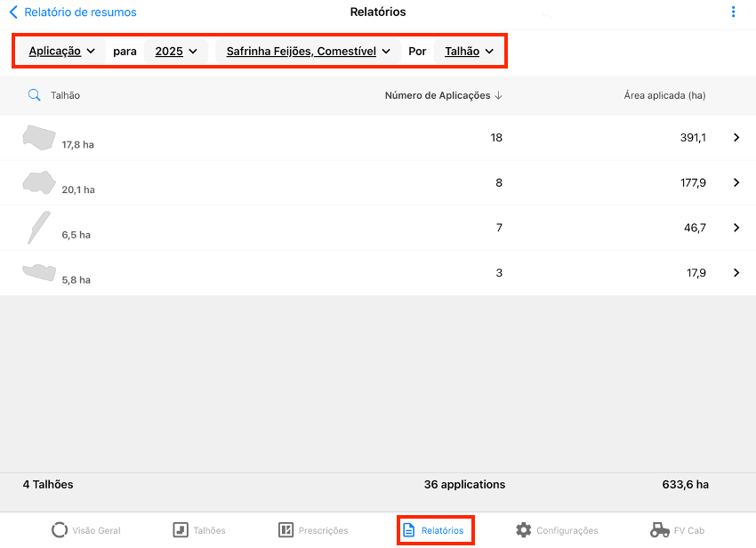756x548 pixels.
Task: Open the Prescrições tab icon
Action: (286, 530)
